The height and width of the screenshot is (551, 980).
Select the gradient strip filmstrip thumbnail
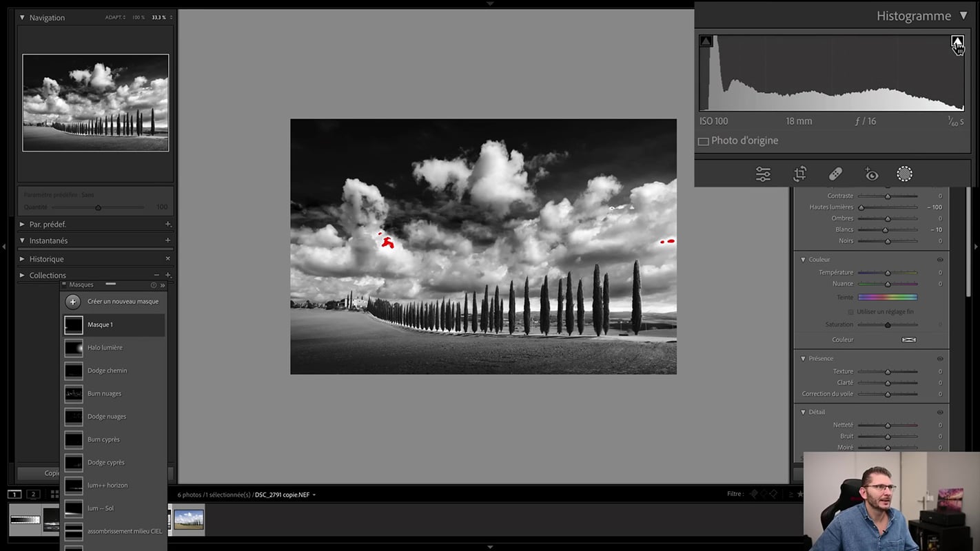point(25,519)
